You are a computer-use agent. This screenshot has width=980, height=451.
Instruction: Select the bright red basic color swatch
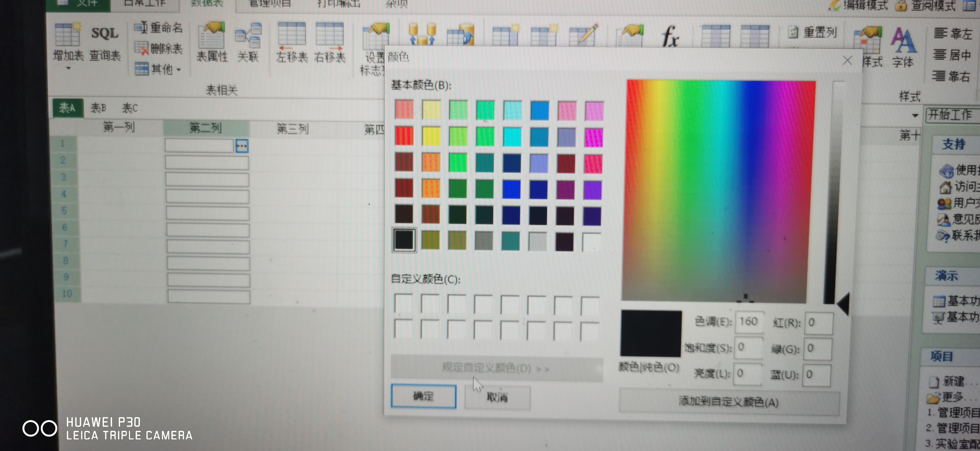tap(404, 136)
